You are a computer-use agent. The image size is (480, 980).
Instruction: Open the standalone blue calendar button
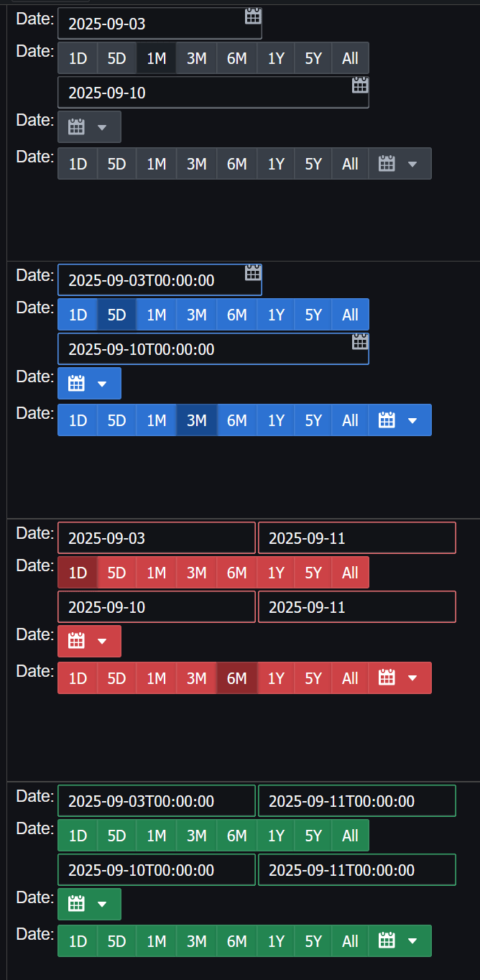coord(89,383)
